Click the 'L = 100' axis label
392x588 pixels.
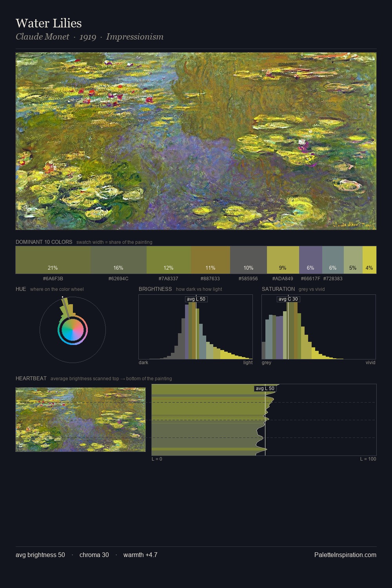[x=368, y=459]
